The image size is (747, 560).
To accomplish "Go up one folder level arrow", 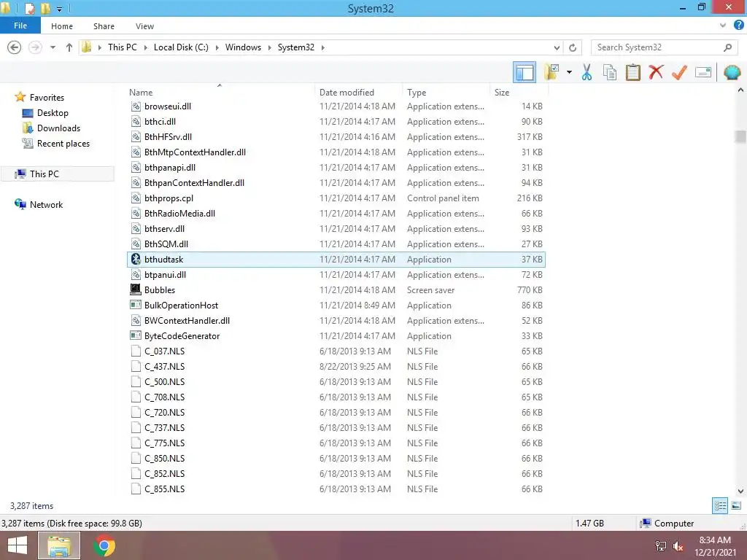I will tap(69, 47).
